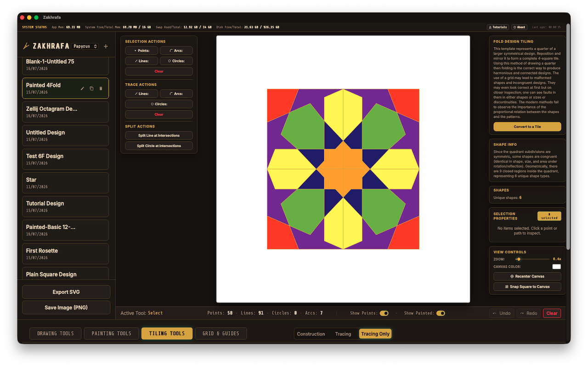Open the Star design
This screenshot has height=368, width=588.
point(65,183)
